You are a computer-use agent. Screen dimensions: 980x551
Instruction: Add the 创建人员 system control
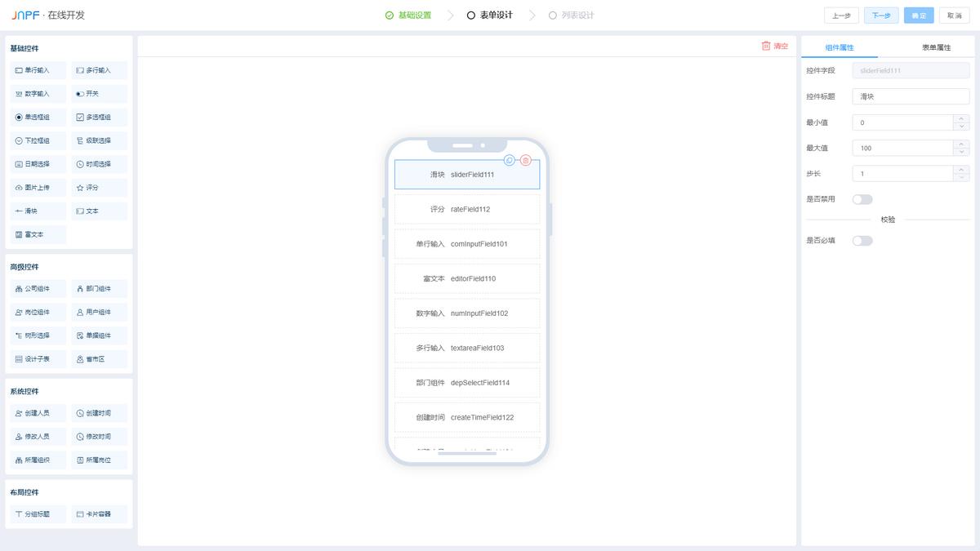[38, 413]
